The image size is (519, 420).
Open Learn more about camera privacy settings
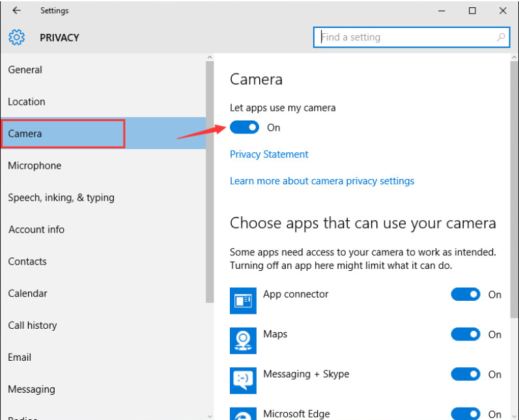(x=322, y=181)
